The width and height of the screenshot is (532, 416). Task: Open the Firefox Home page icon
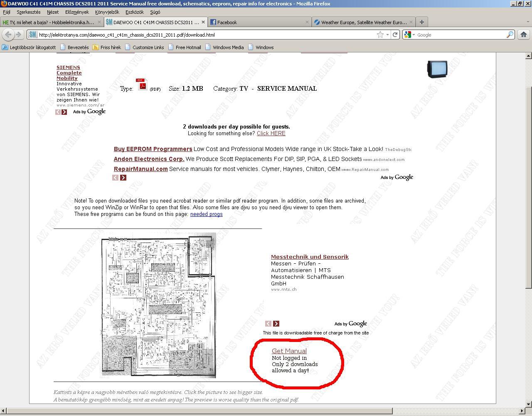click(523, 35)
